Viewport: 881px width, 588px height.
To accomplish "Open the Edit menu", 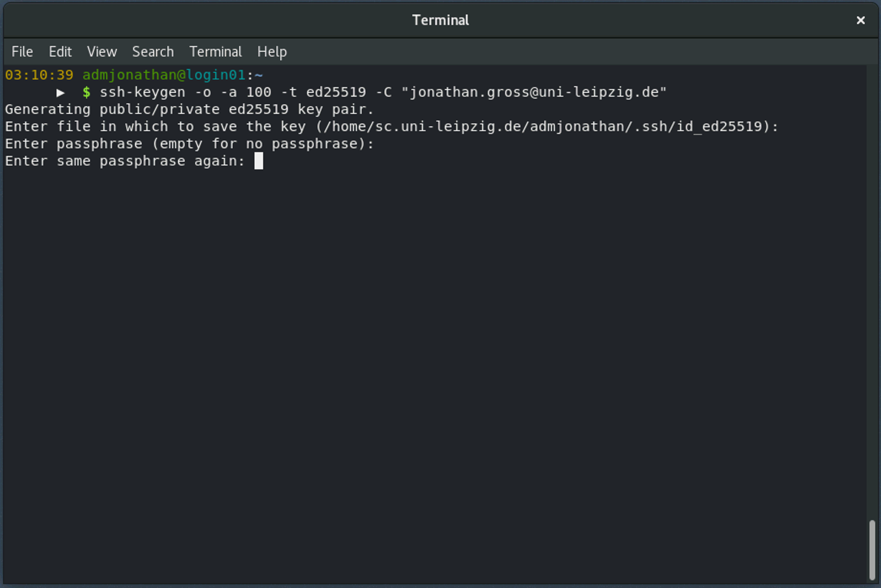I will pyautogui.click(x=60, y=52).
